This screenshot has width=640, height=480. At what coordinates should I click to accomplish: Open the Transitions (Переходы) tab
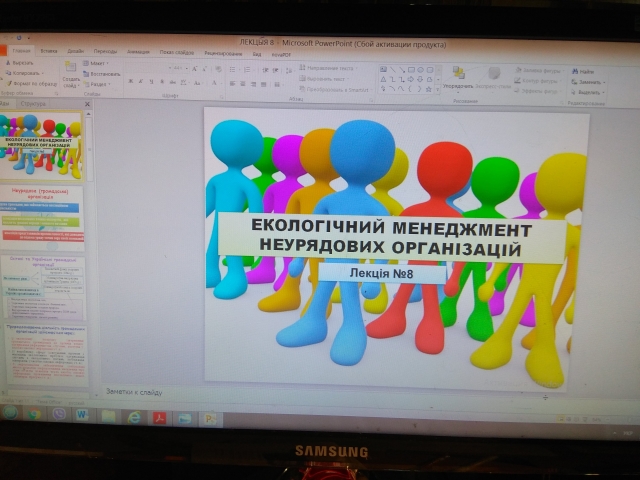105,51
